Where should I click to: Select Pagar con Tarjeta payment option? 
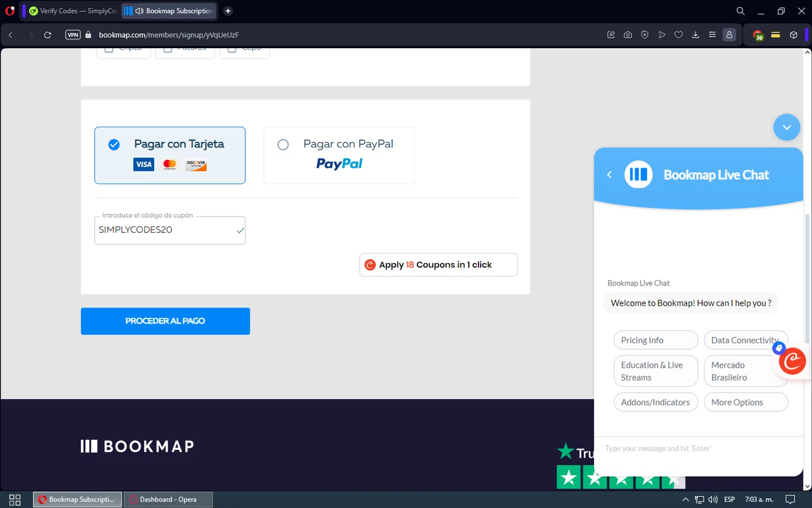coord(170,155)
